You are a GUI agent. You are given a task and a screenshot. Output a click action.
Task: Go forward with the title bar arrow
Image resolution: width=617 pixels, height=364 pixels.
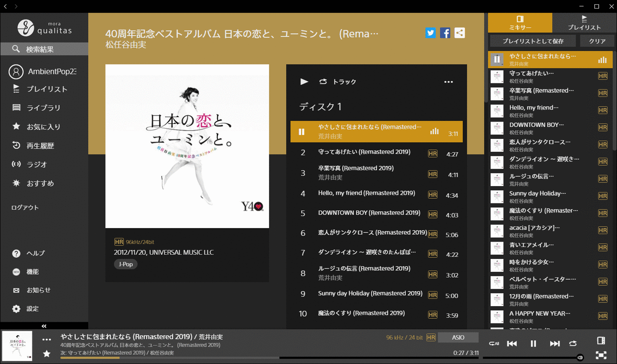pyautogui.click(x=16, y=6)
